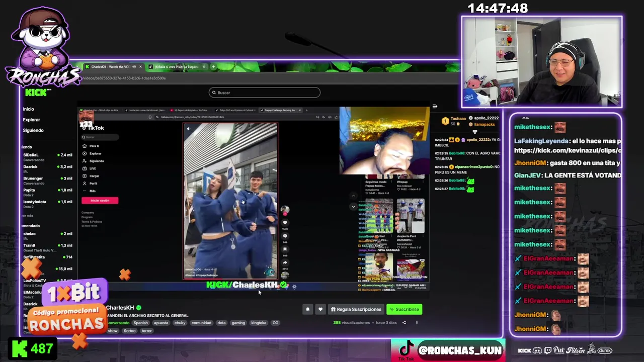Go to previous TikTok video arrow
644x362 pixels.
tap(353, 196)
